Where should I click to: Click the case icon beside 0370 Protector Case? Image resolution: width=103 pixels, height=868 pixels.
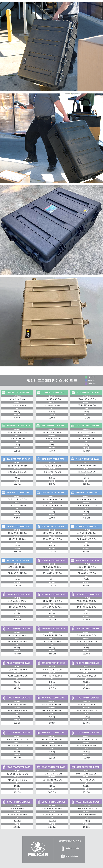[4, 802]
